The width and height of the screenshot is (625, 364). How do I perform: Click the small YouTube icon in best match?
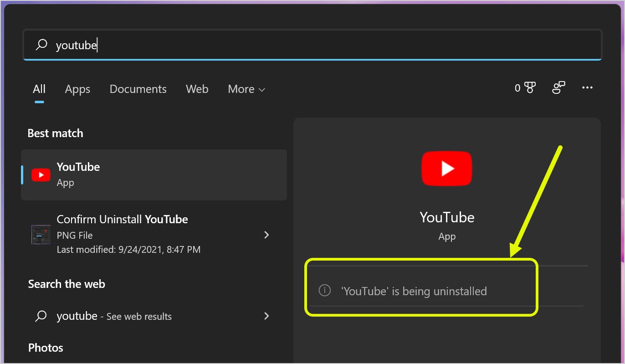pyautogui.click(x=41, y=175)
